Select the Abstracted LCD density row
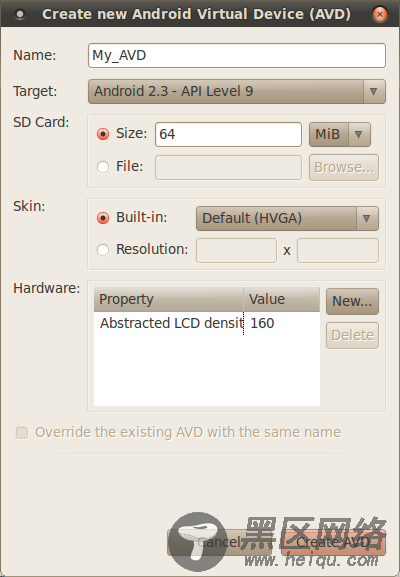The height and width of the screenshot is (577, 400). (207, 323)
